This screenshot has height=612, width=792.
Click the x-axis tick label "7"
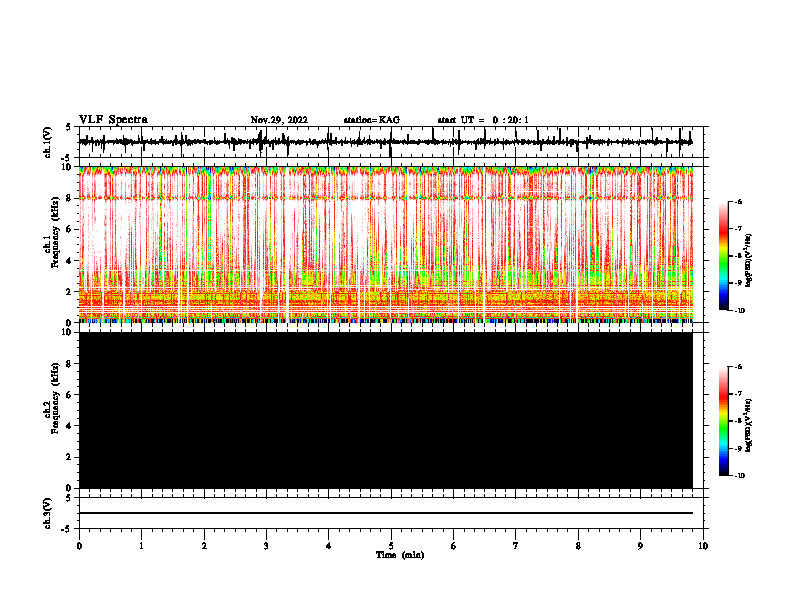(516, 546)
